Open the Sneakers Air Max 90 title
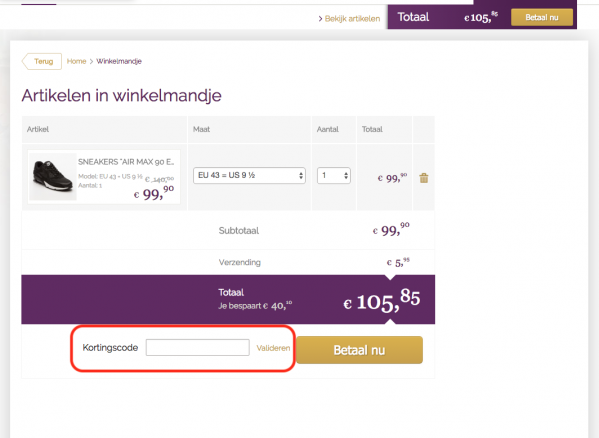The width and height of the screenshot is (599, 438). [x=126, y=162]
